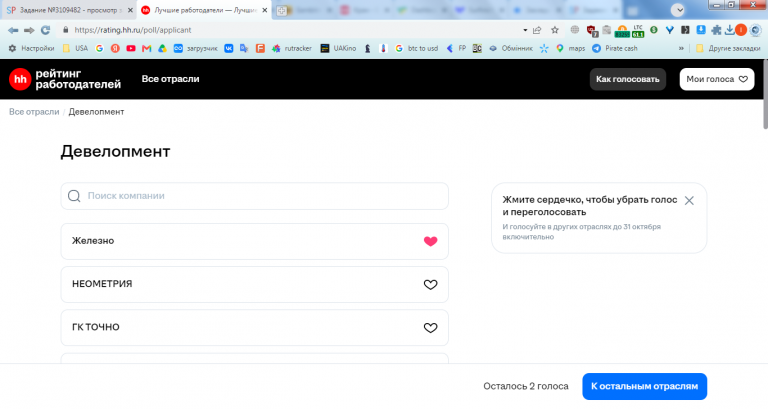Viewport: 768px width, 409px height.
Task: Open the address bar dropdown arrow
Action: (x=525, y=30)
